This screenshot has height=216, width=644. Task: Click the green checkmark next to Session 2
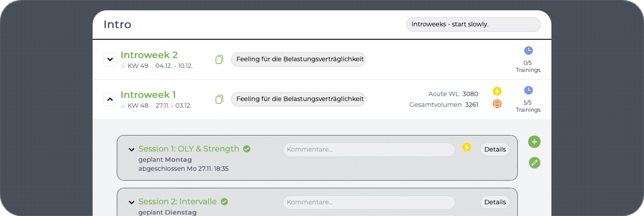tap(224, 202)
